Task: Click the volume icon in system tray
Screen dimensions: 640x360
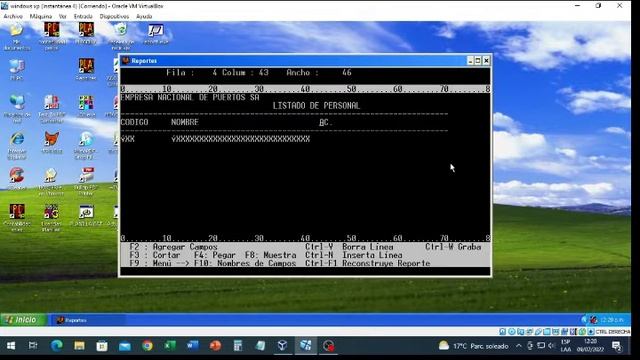Action: [x=551, y=346]
